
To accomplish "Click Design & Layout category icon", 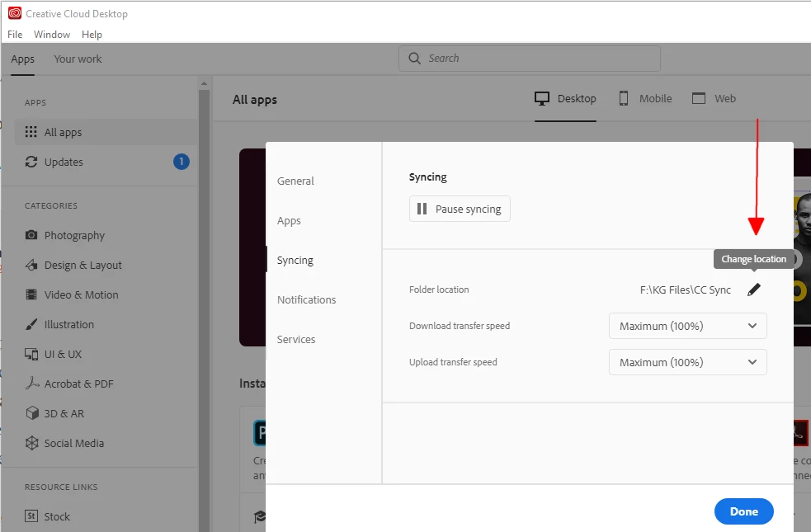I will [x=31, y=265].
